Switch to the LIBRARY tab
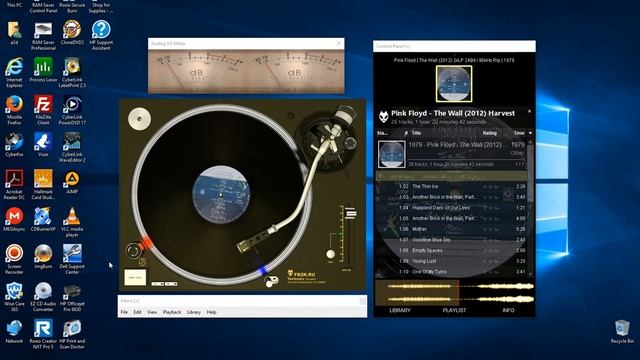The height and width of the screenshot is (360, 640). (400, 310)
